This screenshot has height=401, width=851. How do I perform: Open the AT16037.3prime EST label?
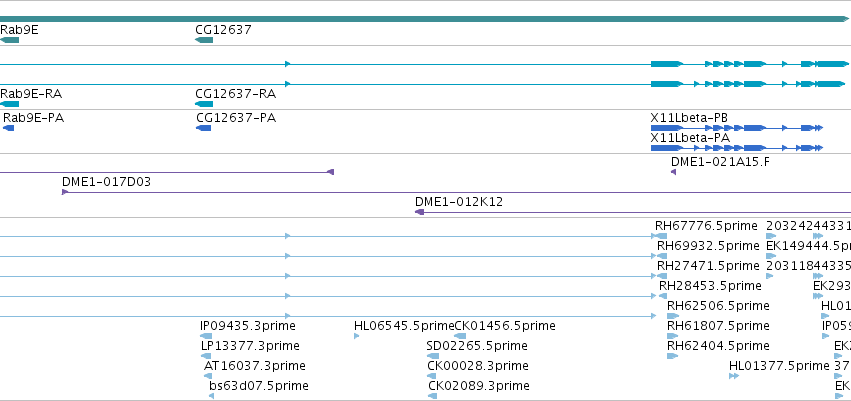pos(255,366)
